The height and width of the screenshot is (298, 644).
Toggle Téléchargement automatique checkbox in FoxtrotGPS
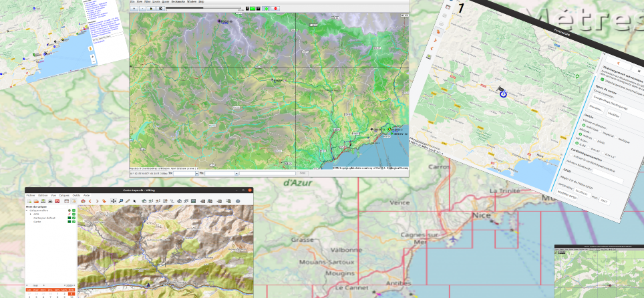coord(602,79)
